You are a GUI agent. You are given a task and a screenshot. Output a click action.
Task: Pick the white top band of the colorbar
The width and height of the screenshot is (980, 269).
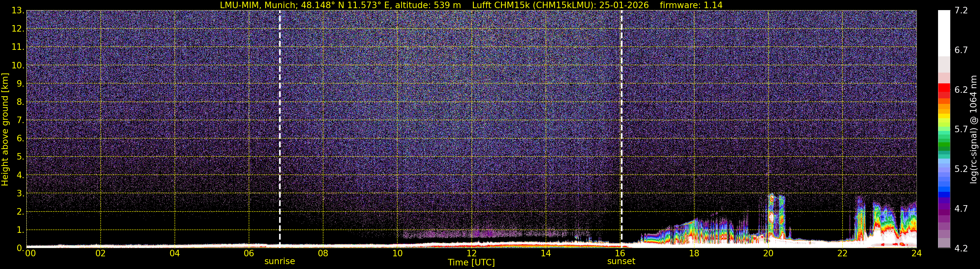pos(944,33)
